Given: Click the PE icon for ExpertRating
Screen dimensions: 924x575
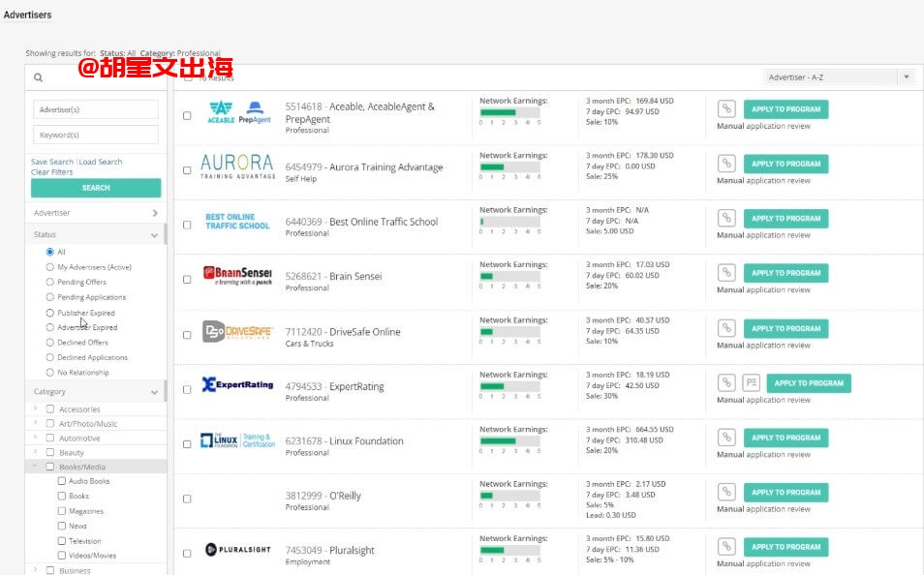Looking at the screenshot, I should [x=752, y=383].
